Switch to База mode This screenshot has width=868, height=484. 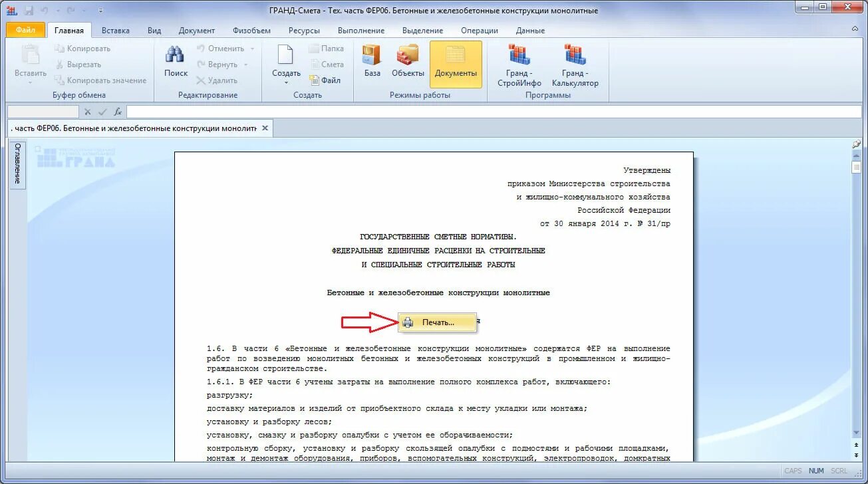372,61
